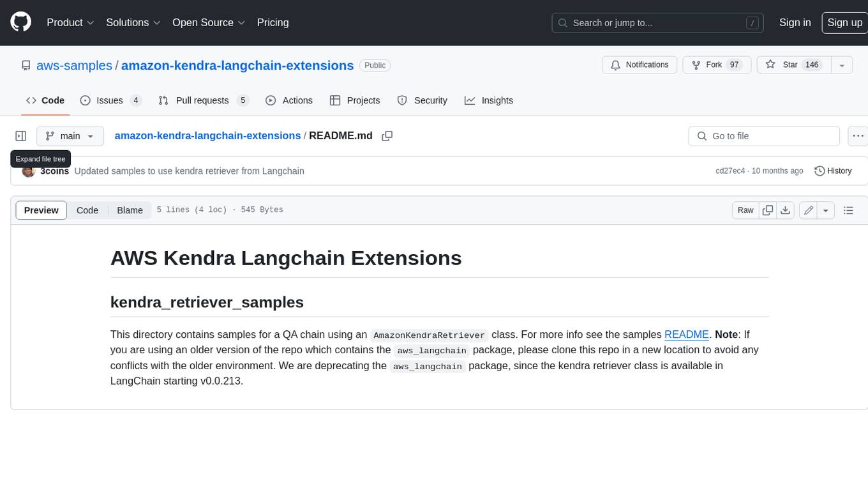Click the Sign up button

pyautogui.click(x=844, y=22)
